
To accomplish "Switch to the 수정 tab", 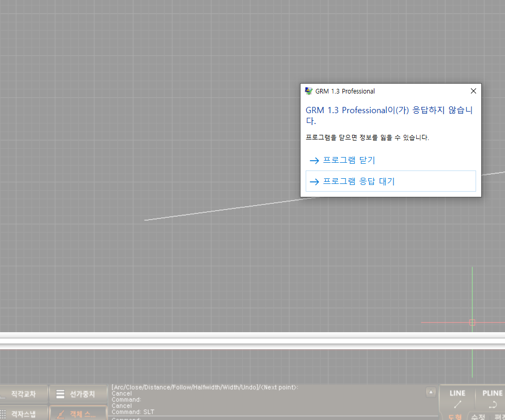I will tap(478, 416).
